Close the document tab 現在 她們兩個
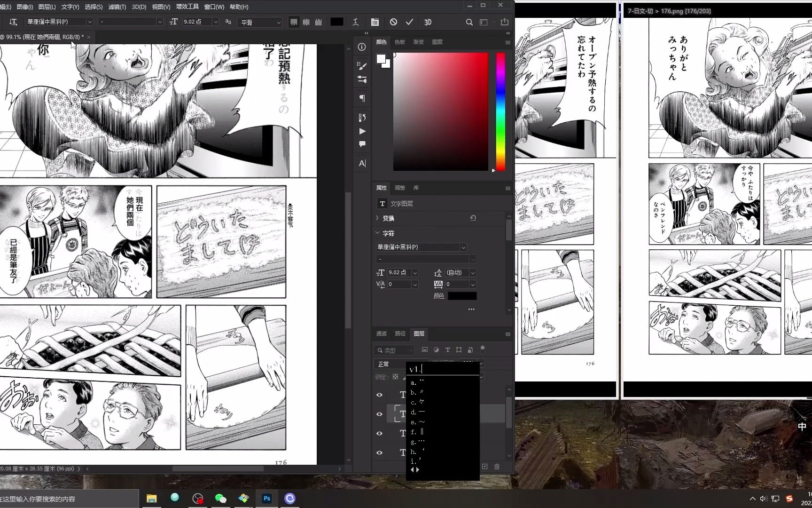 pos(88,37)
